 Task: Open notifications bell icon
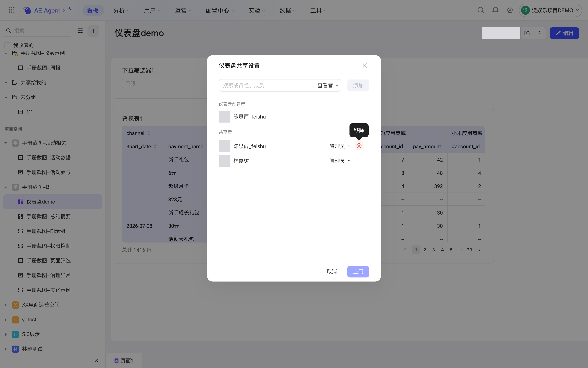click(x=495, y=10)
